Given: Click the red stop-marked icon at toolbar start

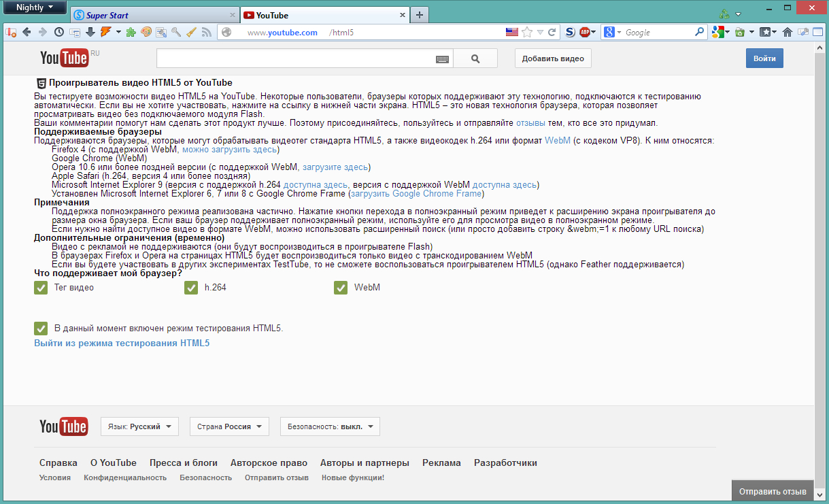Looking at the screenshot, I should [x=11, y=32].
